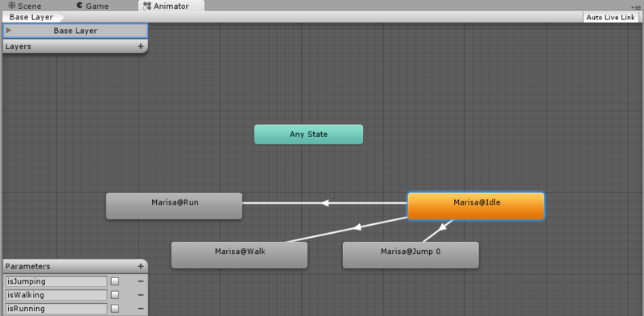This screenshot has width=644, height=316.
Task: Click the isWalking parameter name field
Action: [x=56, y=295]
